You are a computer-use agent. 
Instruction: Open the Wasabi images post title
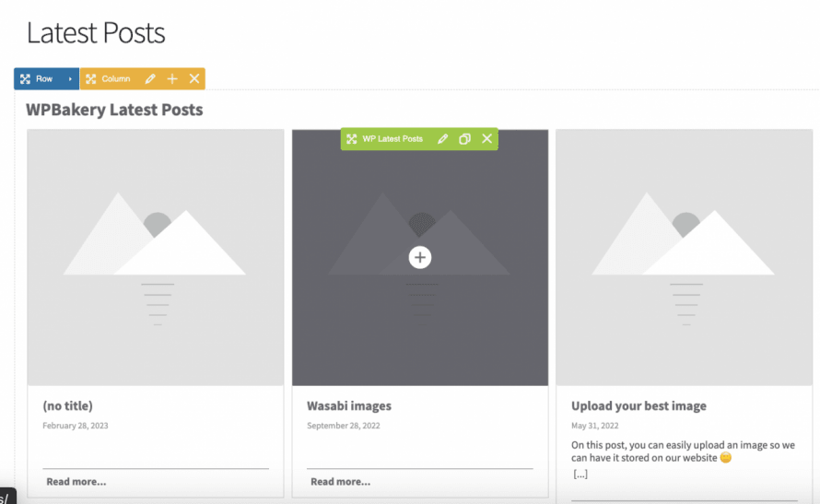[349, 405]
